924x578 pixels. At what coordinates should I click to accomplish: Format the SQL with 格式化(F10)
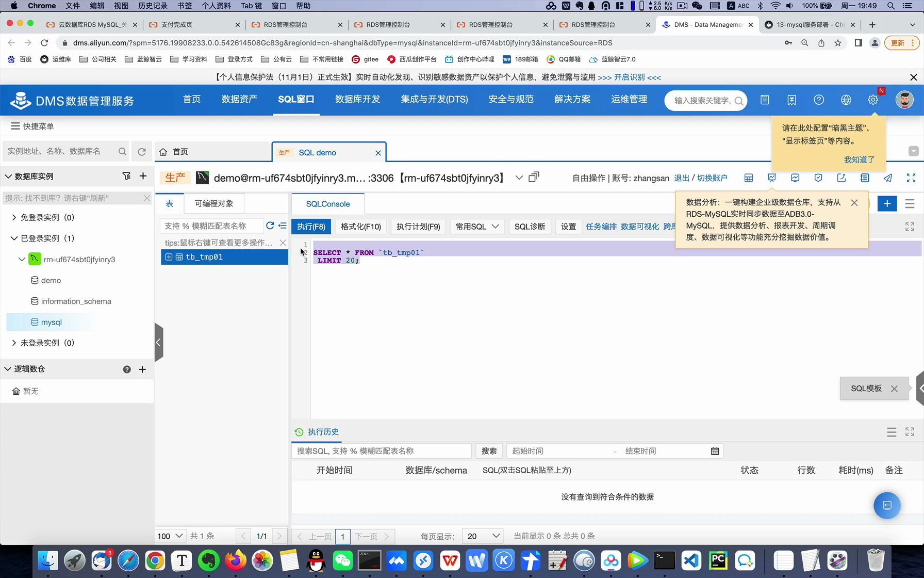(361, 227)
